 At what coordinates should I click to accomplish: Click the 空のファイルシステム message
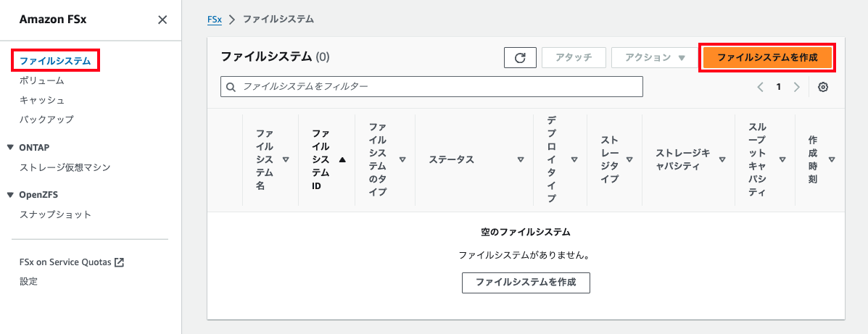click(x=526, y=232)
